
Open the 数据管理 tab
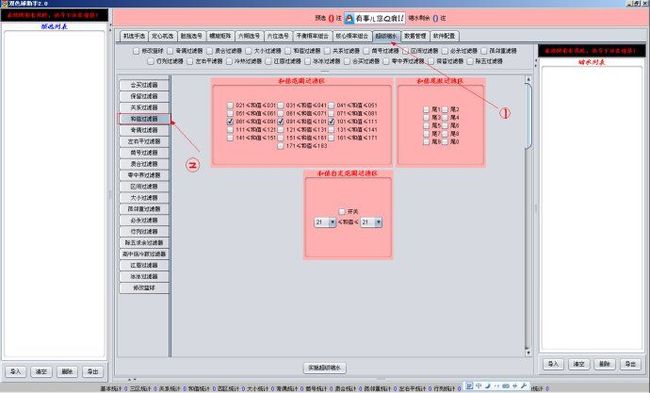[415, 36]
